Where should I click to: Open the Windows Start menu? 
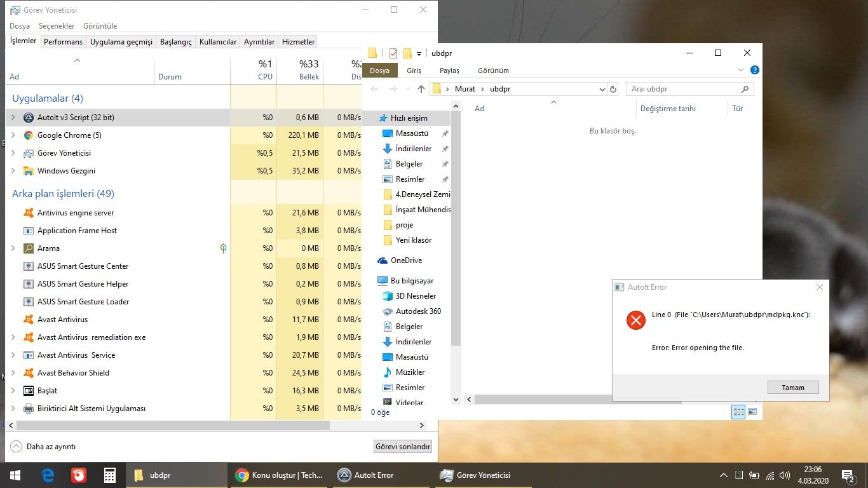[x=15, y=475]
